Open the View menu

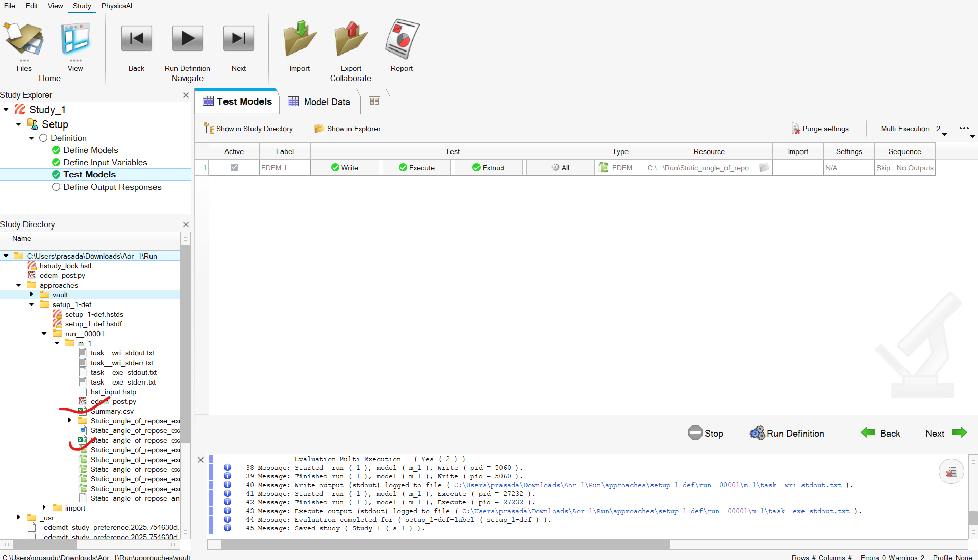tap(55, 6)
